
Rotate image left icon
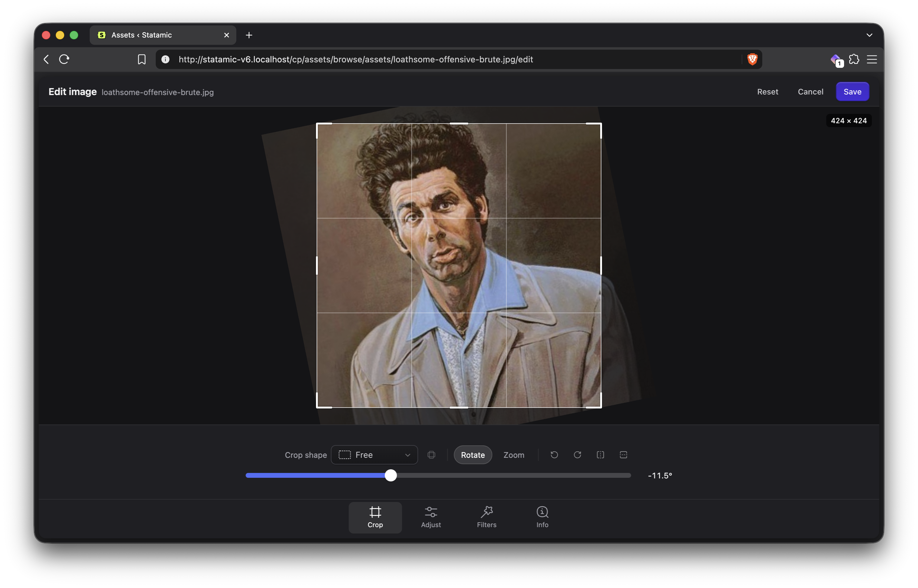tap(554, 455)
